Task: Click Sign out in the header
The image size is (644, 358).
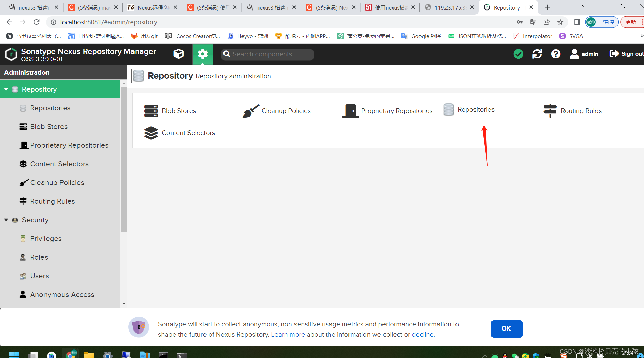Action: click(626, 54)
